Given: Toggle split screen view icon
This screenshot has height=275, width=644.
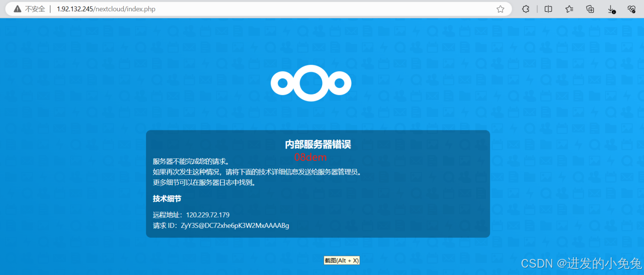Looking at the screenshot, I should (548, 9).
